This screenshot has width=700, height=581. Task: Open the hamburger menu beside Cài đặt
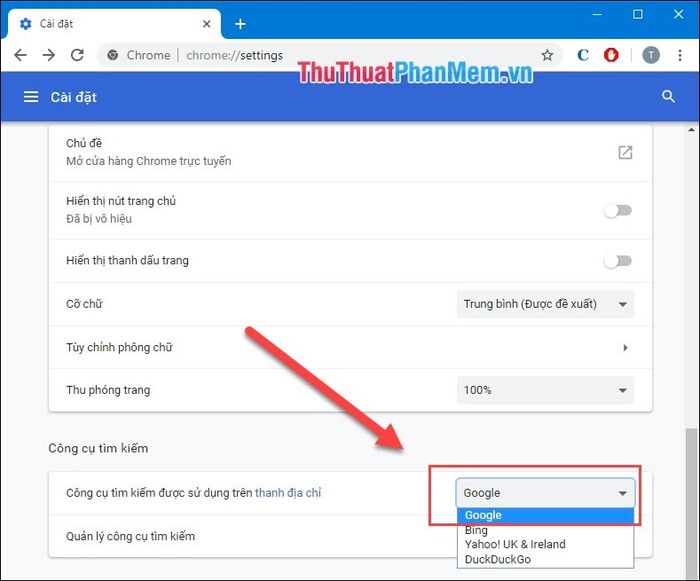click(x=31, y=96)
